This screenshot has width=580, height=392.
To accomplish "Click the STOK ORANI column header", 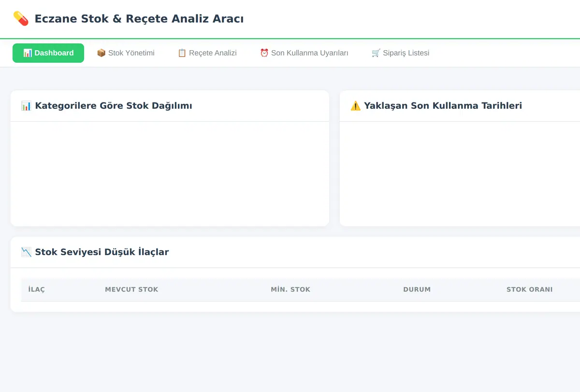I will point(529,290).
